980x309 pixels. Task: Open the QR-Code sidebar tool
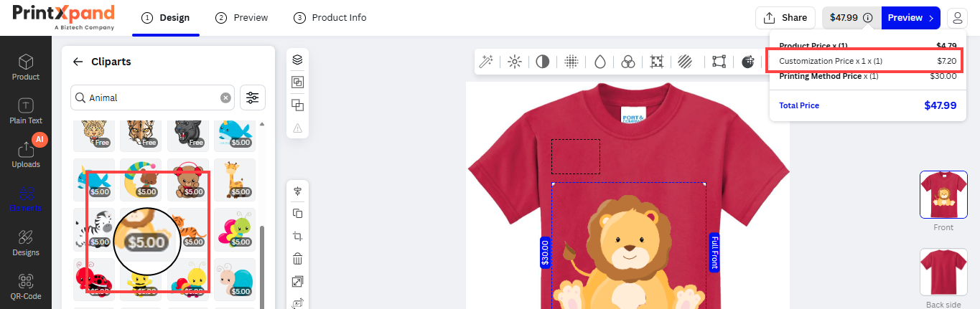point(26,286)
